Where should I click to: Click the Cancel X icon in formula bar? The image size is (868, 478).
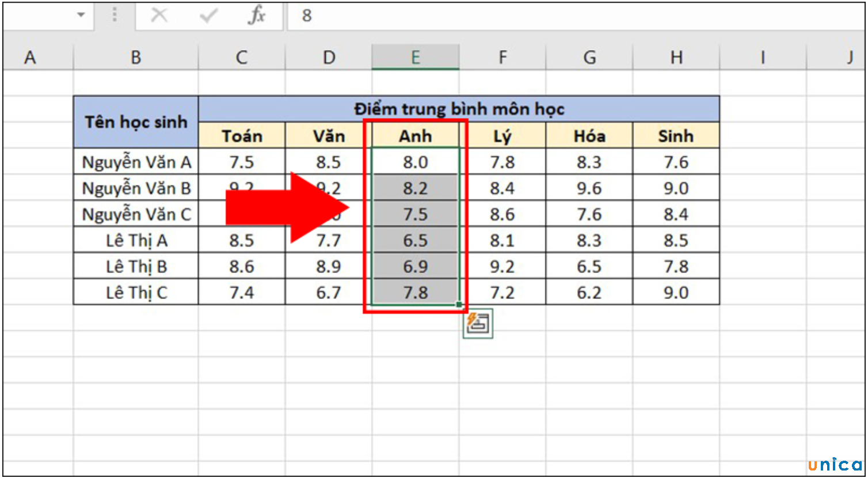[159, 16]
